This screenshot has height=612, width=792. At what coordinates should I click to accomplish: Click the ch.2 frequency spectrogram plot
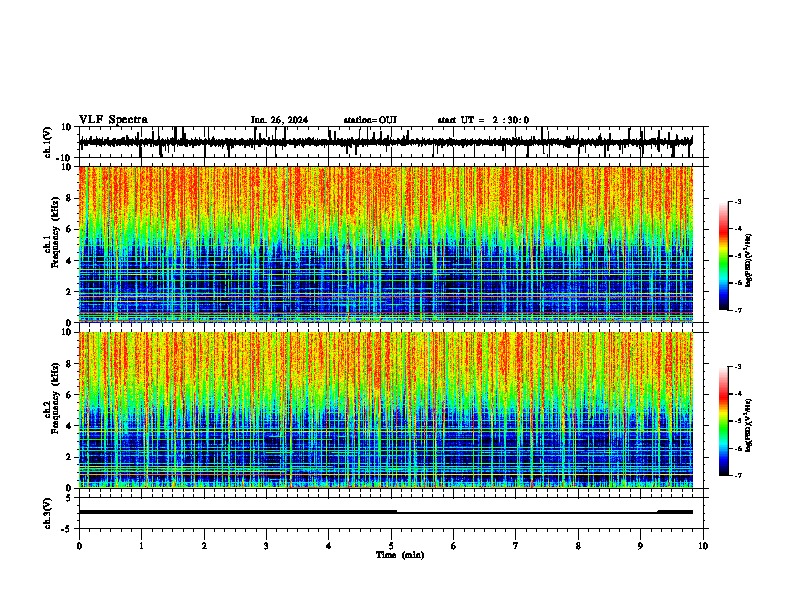coord(385,410)
